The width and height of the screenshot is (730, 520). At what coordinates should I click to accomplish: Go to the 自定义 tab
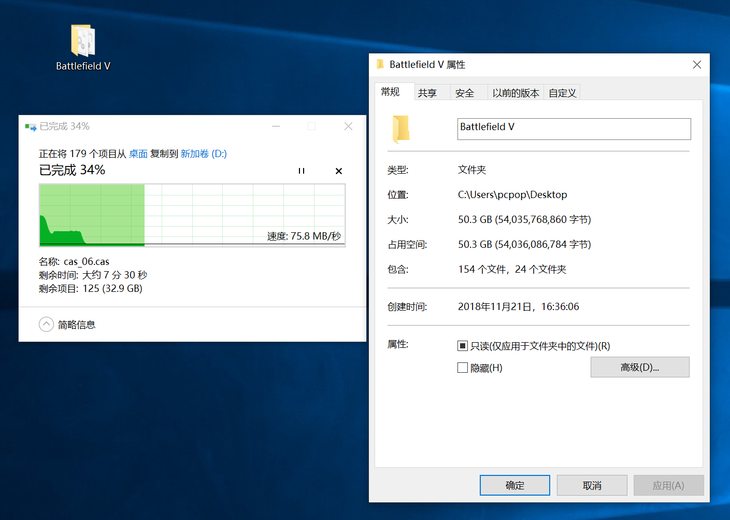(562, 93)
